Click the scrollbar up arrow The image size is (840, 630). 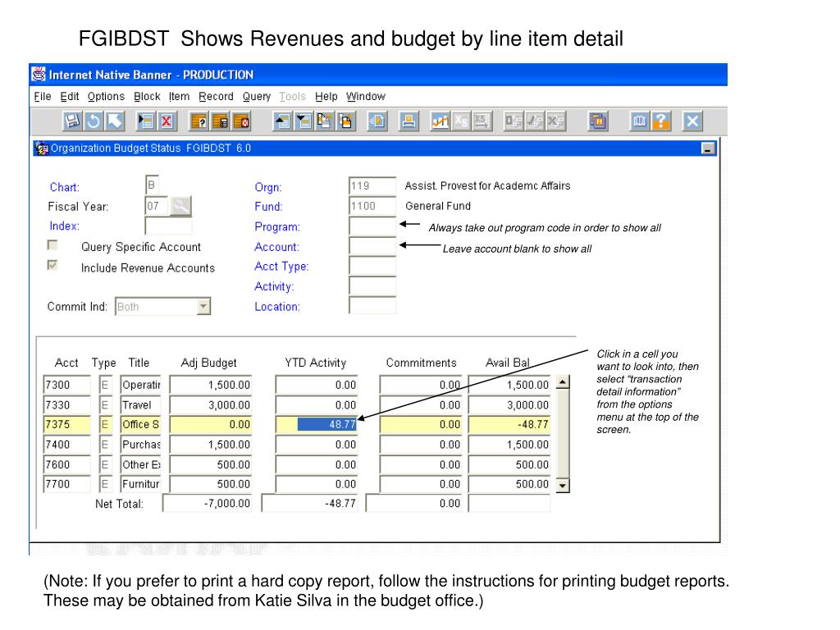click(563, 382)
